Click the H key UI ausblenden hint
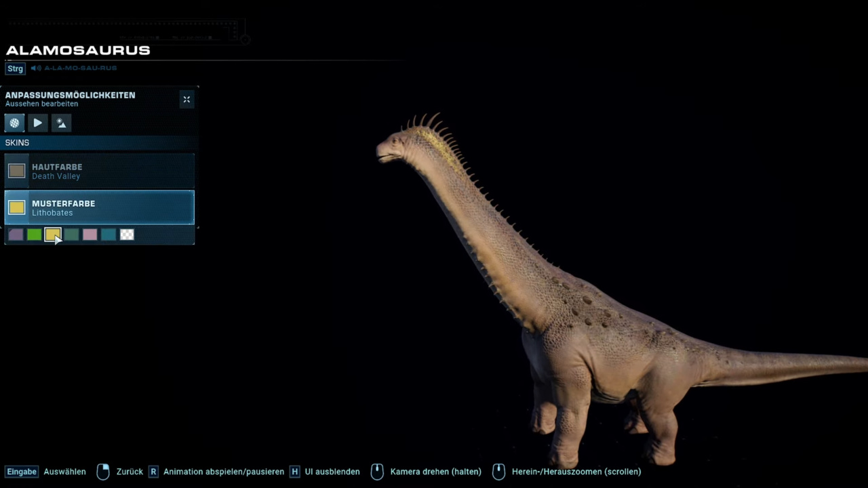This screenshot has height=488, width=868. [x=294, y=472]
